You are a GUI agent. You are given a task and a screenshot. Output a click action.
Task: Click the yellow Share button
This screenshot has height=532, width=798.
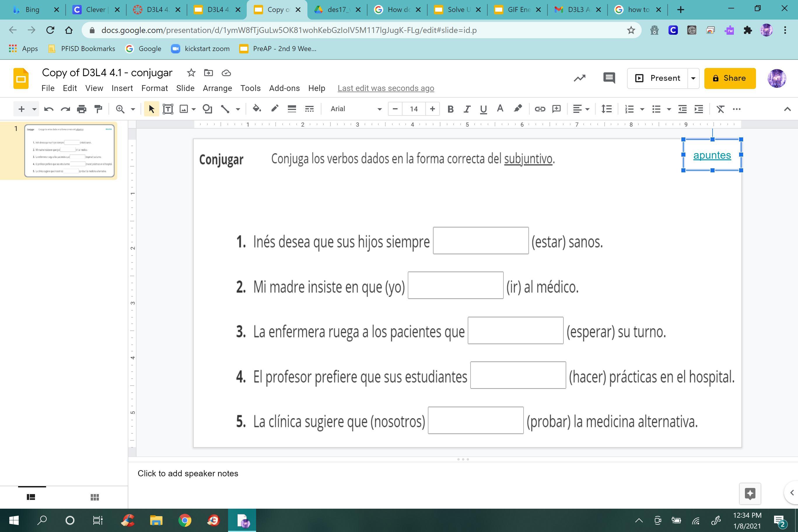pyautogui.click(x=730, y=78)
